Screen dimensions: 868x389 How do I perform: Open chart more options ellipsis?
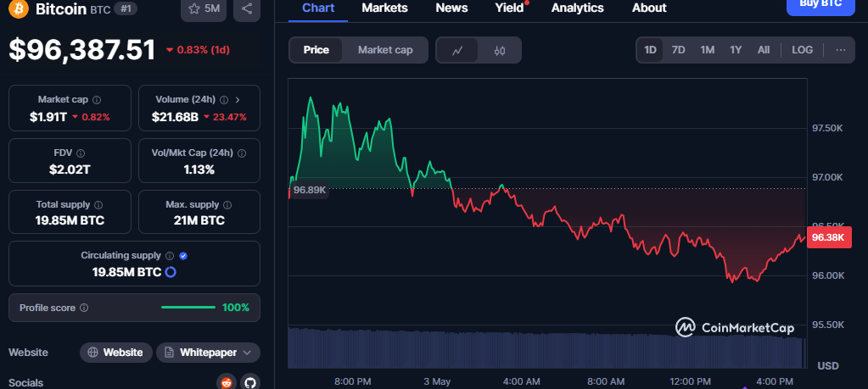840,50
